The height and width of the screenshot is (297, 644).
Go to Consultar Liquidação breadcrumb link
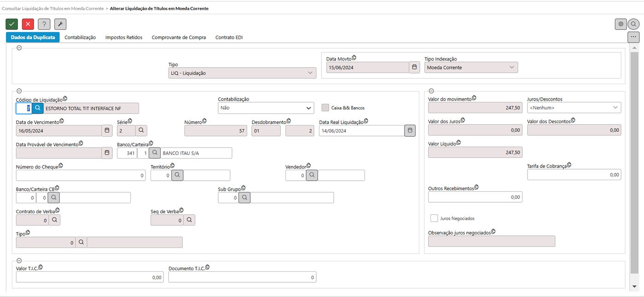tap(53, 8)
